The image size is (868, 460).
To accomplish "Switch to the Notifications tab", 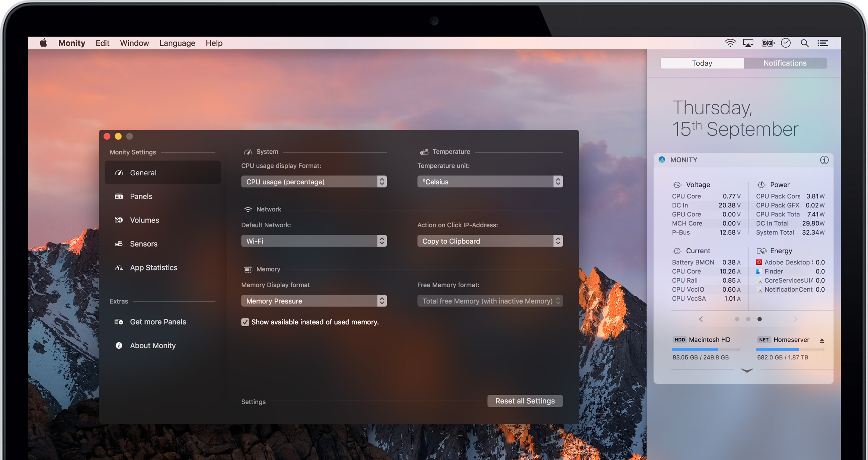I will point(785,63).
